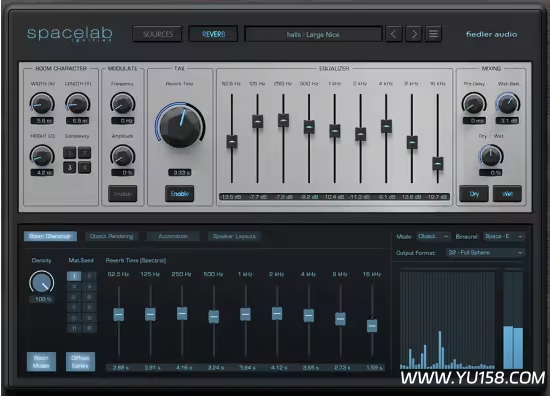Image resolution: width=550 pixels, height=396 pixels.
Task: Click the large Reverb Time knob
Action: click(180, 126)
